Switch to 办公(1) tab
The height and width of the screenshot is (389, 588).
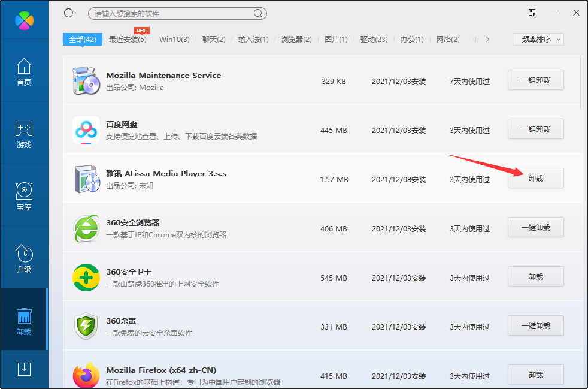click(412, 39)
